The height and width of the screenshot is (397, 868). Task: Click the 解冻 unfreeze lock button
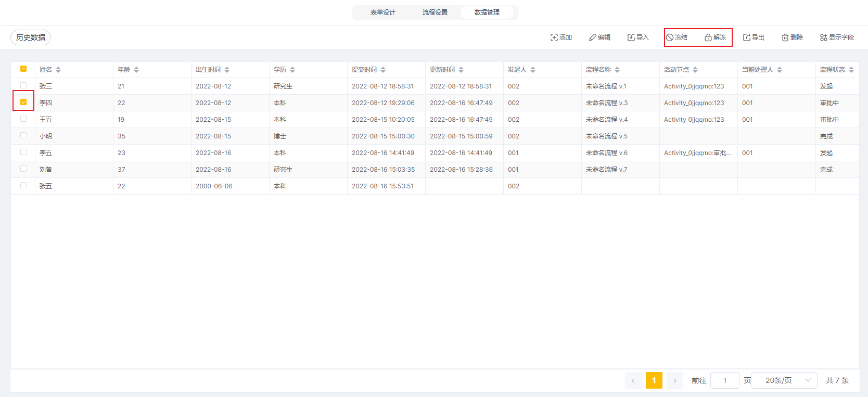click(x=715, y=37)
